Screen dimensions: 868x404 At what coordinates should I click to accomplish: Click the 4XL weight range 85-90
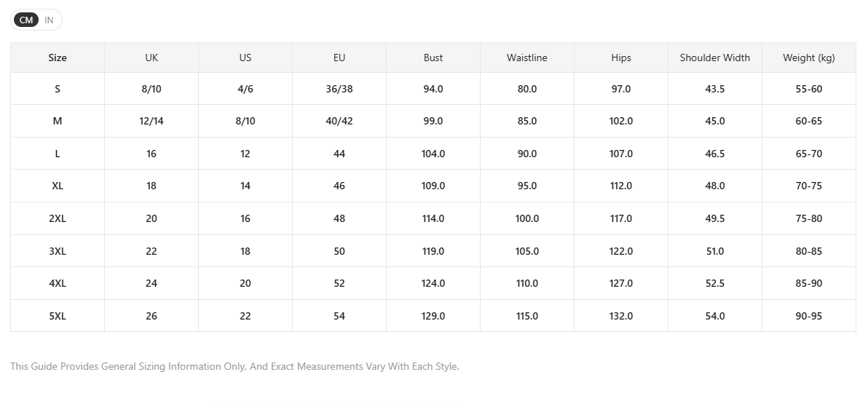(809, 283)
